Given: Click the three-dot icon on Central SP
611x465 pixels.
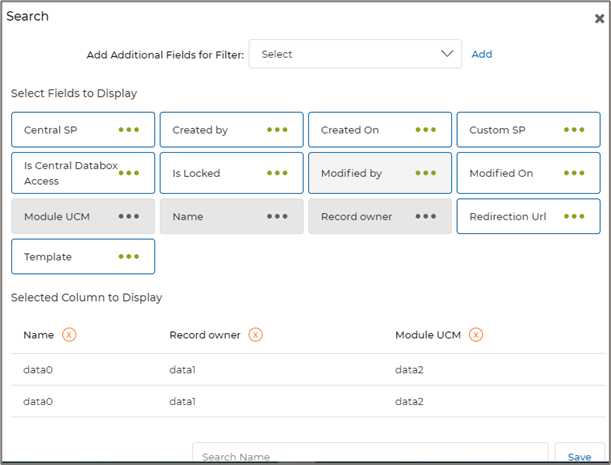Looking at the screenshot, I should [128, 130].
